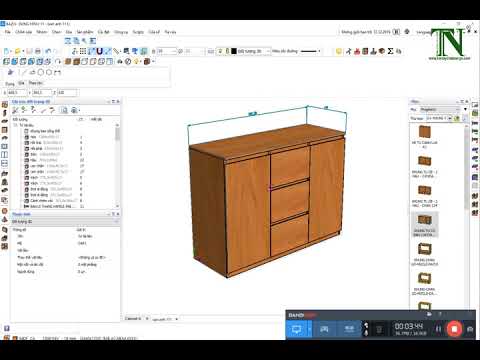480x360 pixels.
Task: Click the top icon in right sidebar
Action: pos(475,105)
